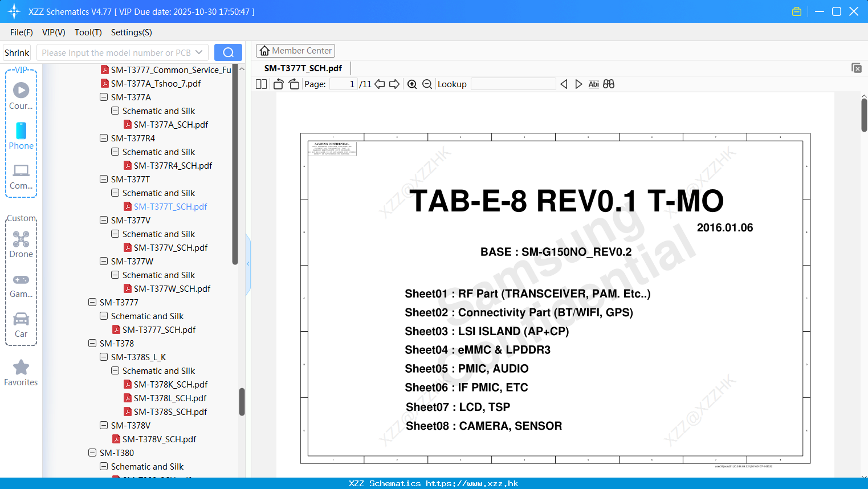Open the model number dropdown arrow
Viewport: 868px width, 489px height.
(199, 52)
